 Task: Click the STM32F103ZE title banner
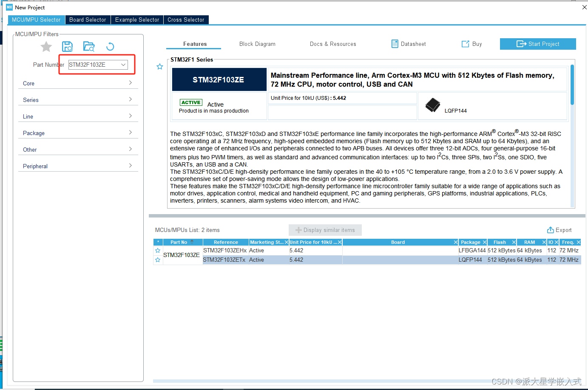[219, 79]
